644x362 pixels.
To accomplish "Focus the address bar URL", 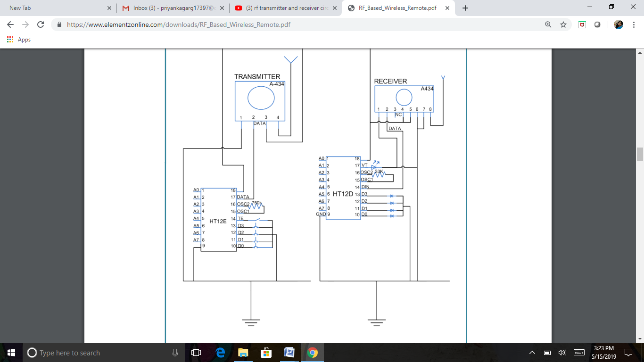I will click(179, 25).
